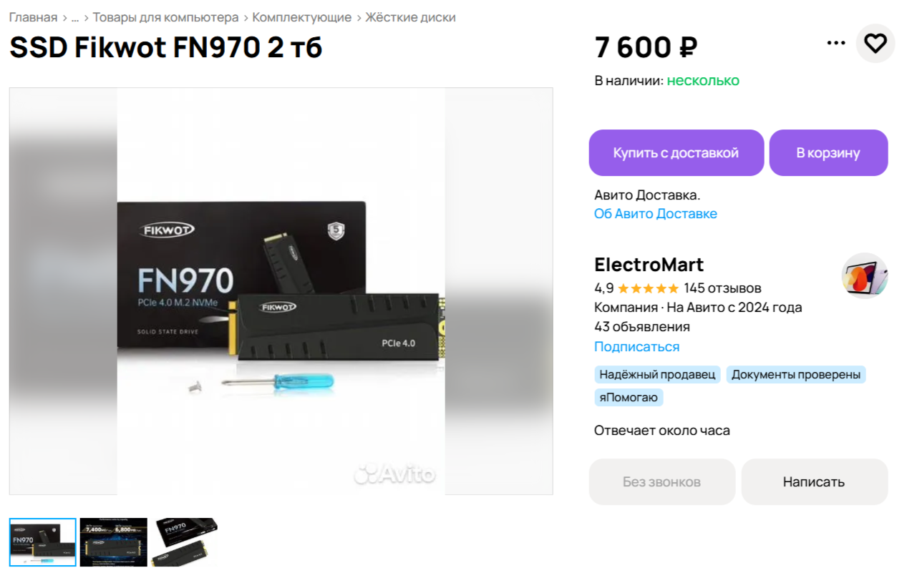Open the ElectroMart seller avatar
This screenshot has height=588, width=912.
click(865, 275)
